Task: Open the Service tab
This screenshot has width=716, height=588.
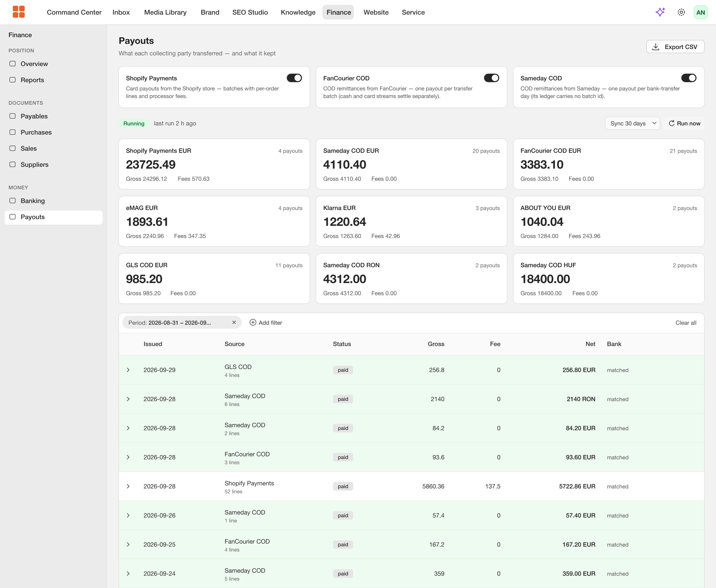Action: [413, 12]
